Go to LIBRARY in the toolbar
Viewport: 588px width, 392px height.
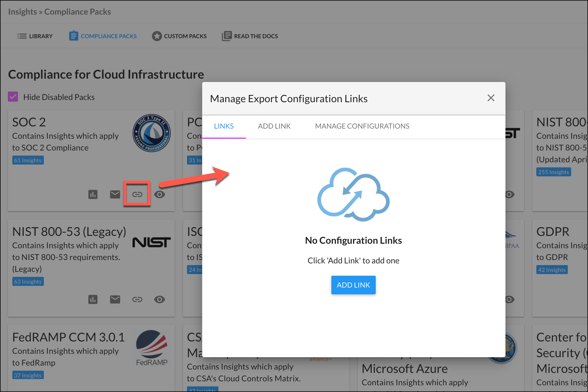pyautogui.click(x=35, y=36)
